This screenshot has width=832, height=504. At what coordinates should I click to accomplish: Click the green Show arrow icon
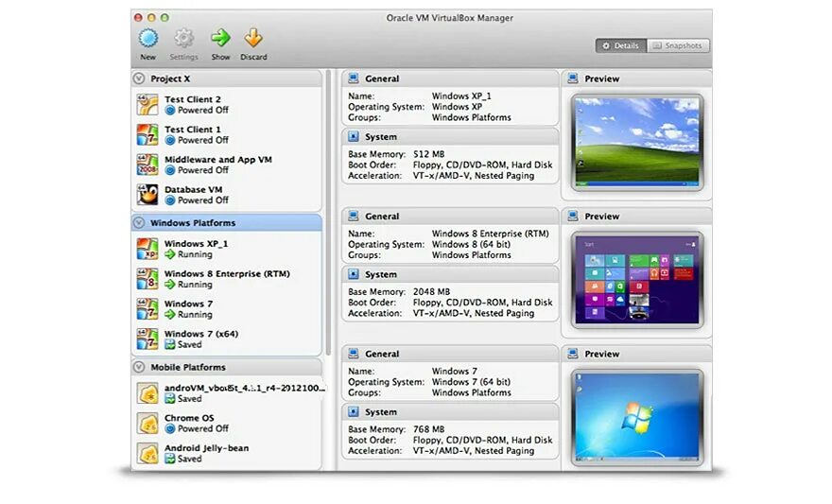click(x=220, y=38)
